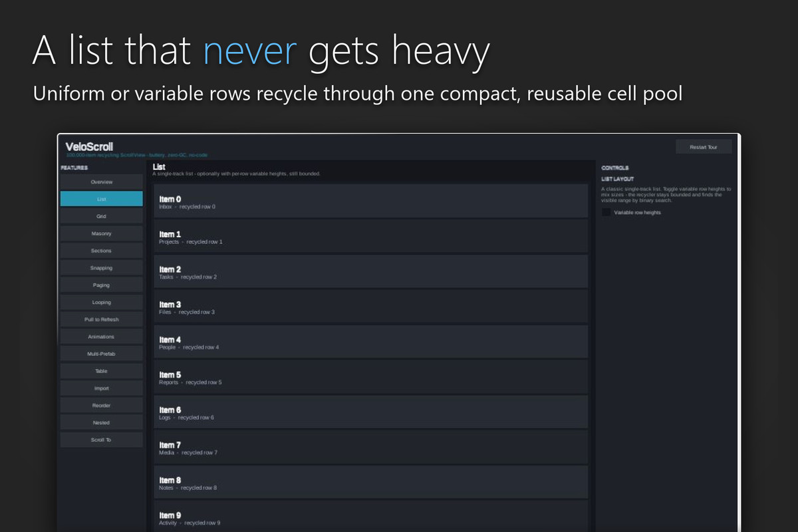
Task: Click the Item 4 People row
Action: [x=371, y=342]
